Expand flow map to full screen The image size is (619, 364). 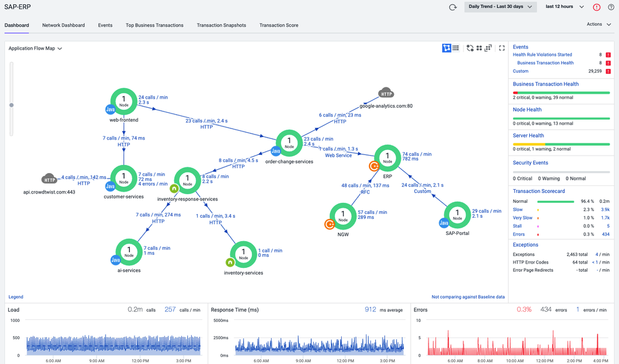(x=502, y=48)
